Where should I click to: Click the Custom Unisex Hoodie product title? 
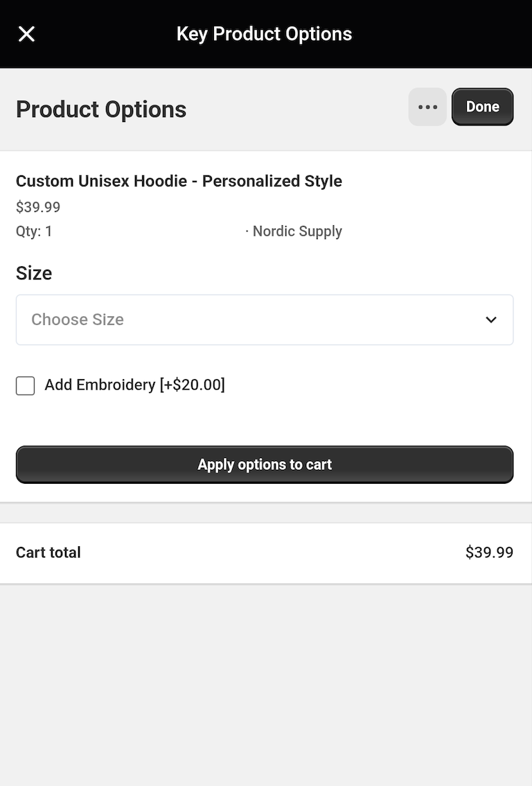(179, 181)
